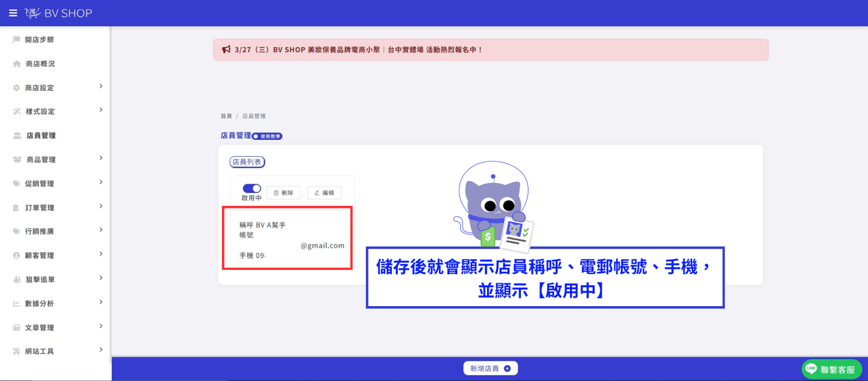The height and width of the screenshot is (381, 868).
Task: Click the tag icon beside 行銷推廣
Action: 17,232
